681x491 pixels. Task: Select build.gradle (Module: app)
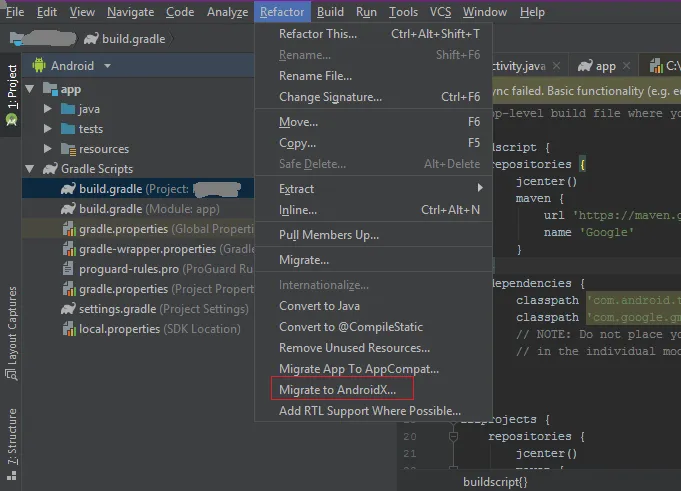138,209
